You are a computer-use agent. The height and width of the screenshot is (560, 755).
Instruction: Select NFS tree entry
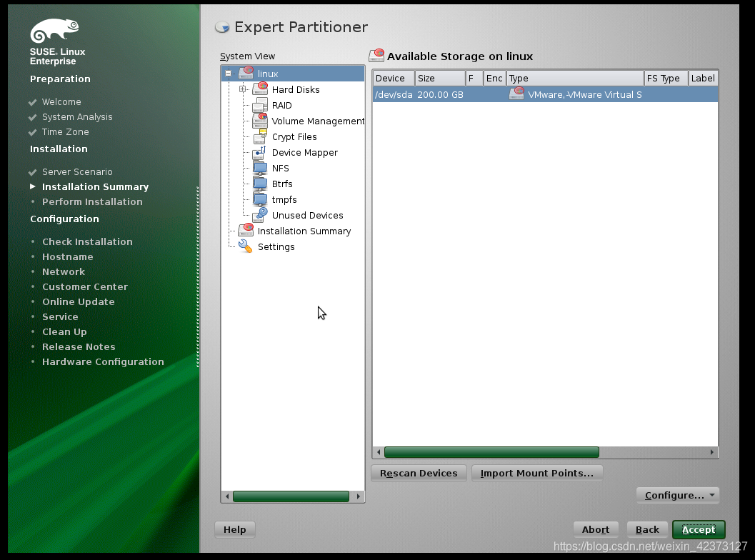[x=280, y=168]
